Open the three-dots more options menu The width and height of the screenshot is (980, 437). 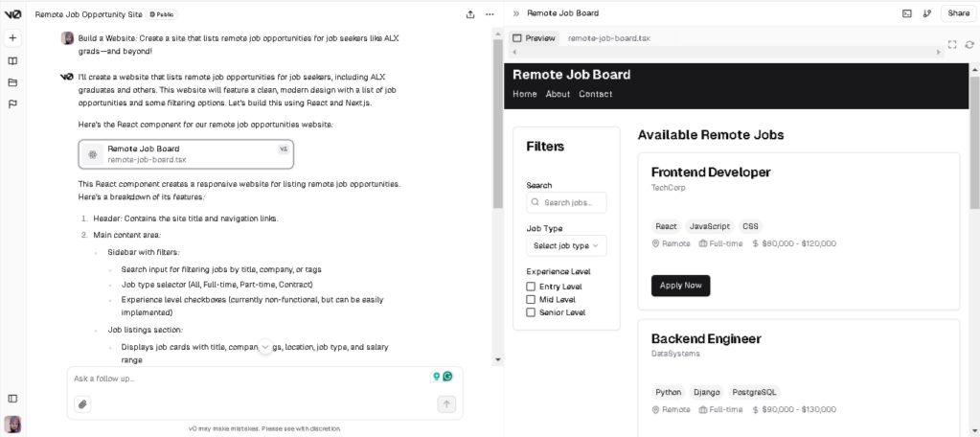[x=490, y=14]
